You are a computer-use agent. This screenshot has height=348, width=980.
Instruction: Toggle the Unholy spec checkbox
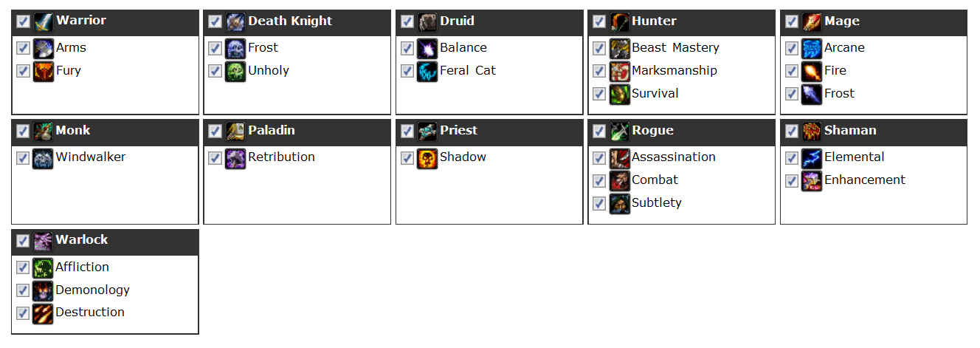[x=215, y=71]
